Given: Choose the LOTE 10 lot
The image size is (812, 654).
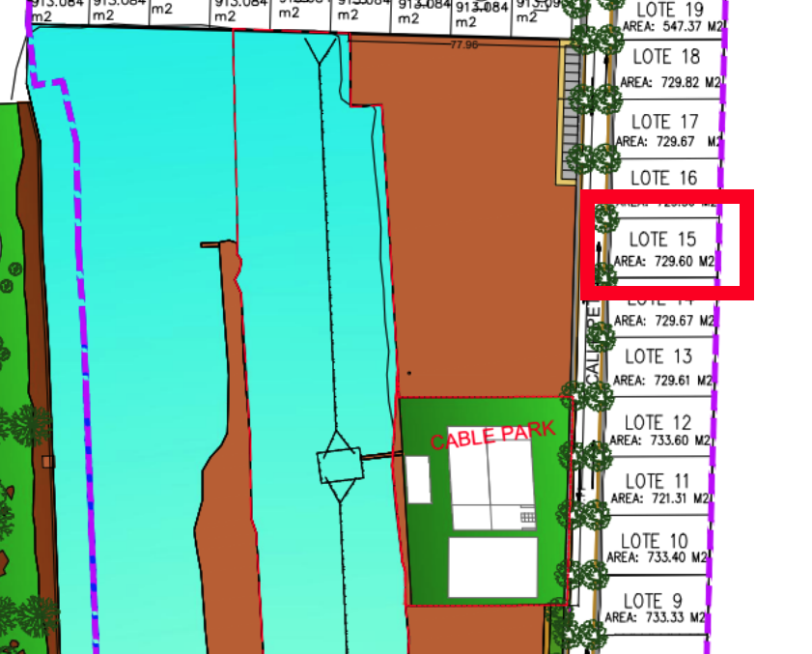Looking at the screenshot, I should coord(655,540).
